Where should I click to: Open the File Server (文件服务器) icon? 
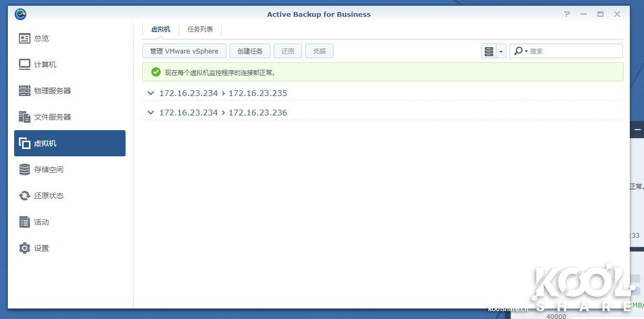point(25,117)
